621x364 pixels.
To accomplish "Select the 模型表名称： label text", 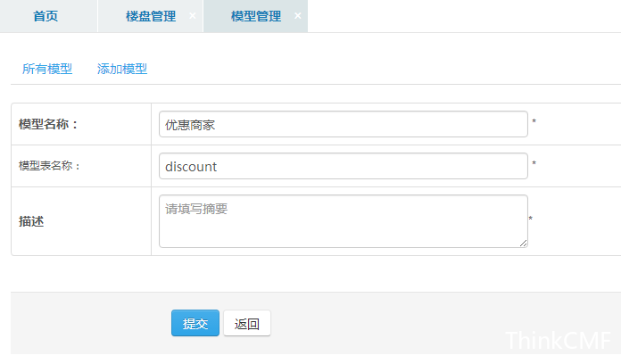I will coord(50,166).
